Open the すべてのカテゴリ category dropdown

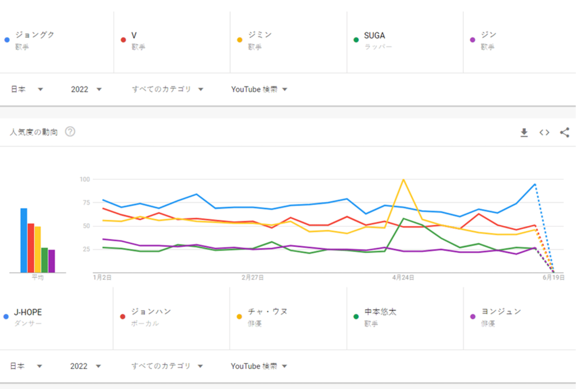tap(167, 89)
